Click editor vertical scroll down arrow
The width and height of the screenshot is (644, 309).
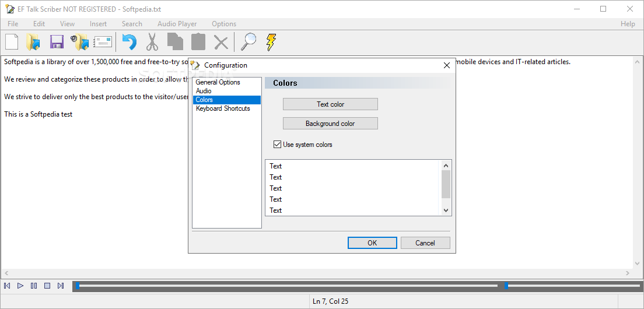click(x=637, y=264)
